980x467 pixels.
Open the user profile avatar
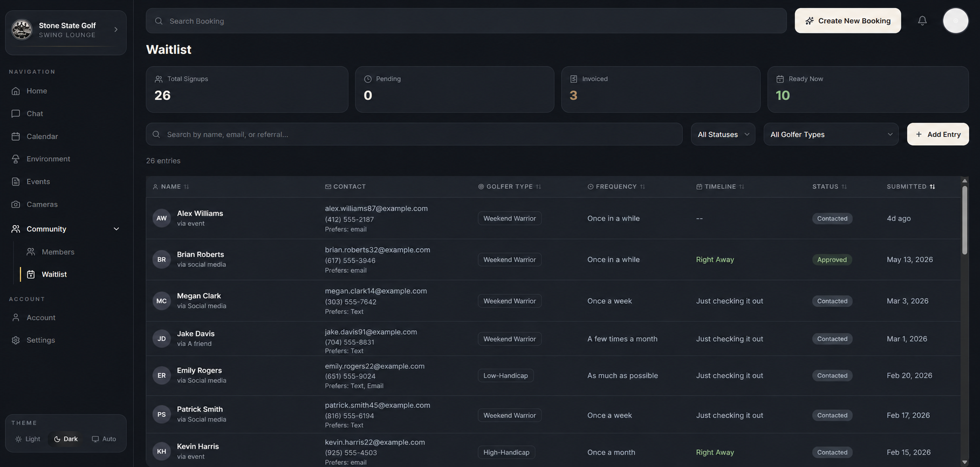(955, 20)
